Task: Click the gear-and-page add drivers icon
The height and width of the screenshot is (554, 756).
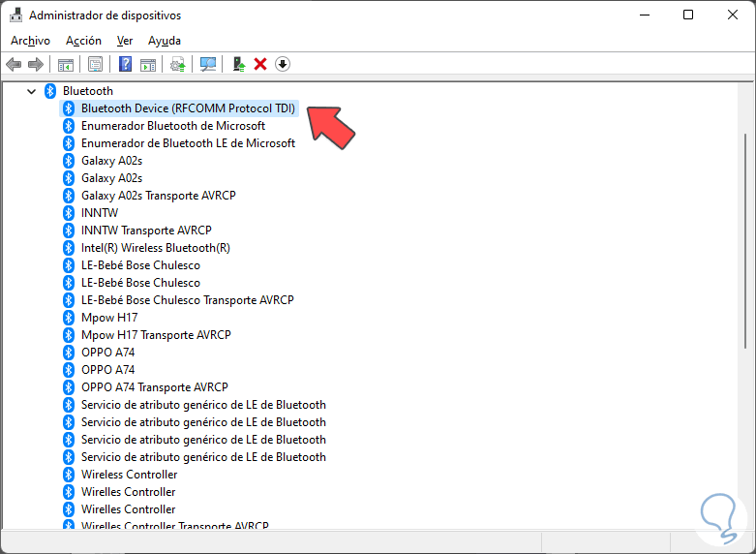Action: click(178, 64)
